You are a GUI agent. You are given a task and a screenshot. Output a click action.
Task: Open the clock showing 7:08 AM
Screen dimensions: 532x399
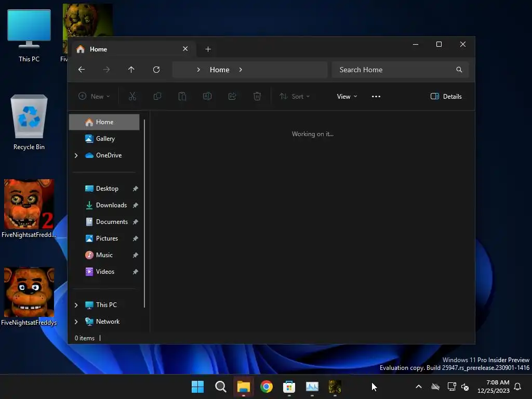pos(494,387)
